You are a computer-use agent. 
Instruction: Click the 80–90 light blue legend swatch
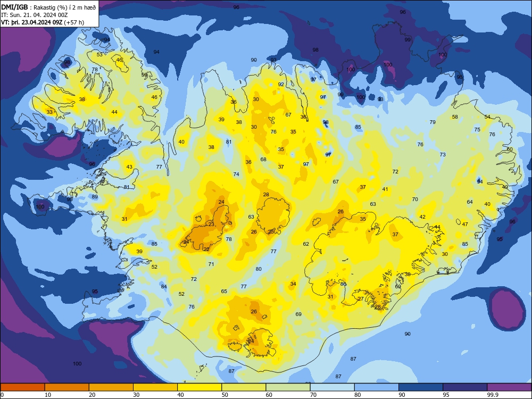tap(377, 387)
